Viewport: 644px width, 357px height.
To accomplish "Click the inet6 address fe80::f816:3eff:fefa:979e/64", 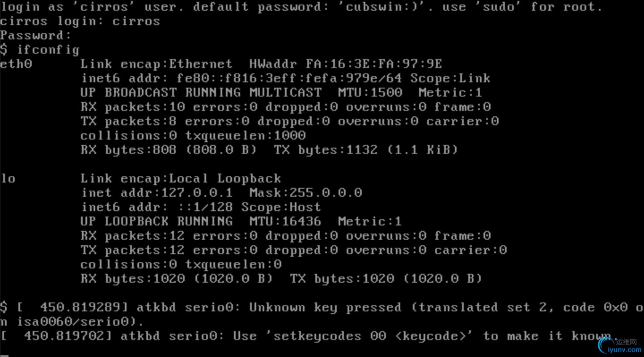I will 289,78.
